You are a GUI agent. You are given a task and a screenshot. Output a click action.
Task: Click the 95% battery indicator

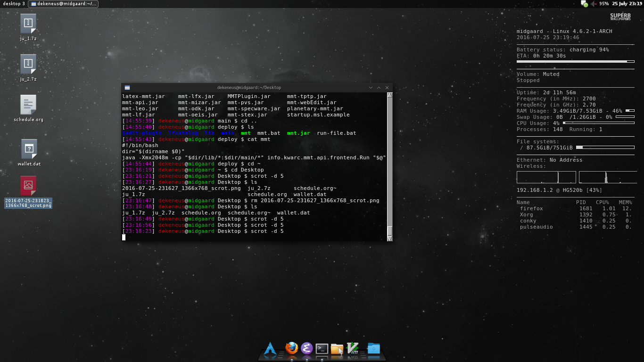(x=604, y=3)
